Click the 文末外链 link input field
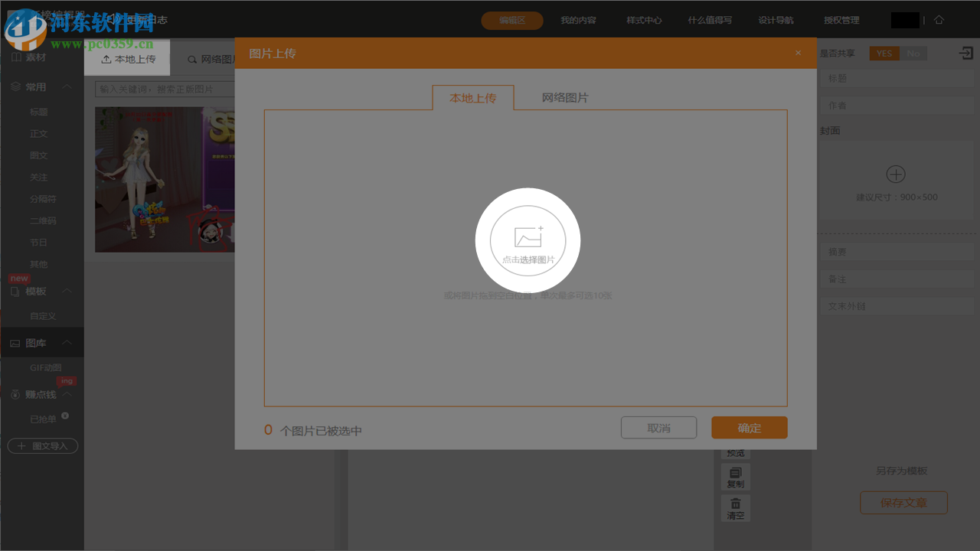980x551 pixels. (897, 306)
